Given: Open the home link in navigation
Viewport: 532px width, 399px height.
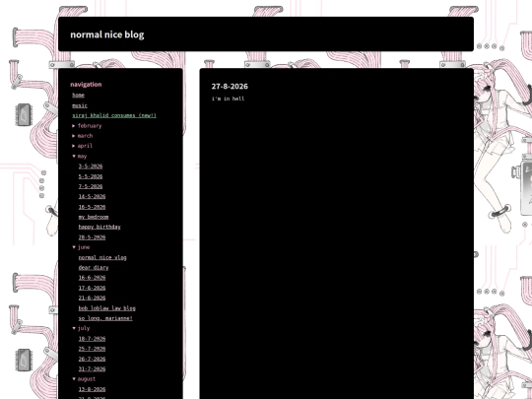Looking at the screenshot, I should click(78, 95).
